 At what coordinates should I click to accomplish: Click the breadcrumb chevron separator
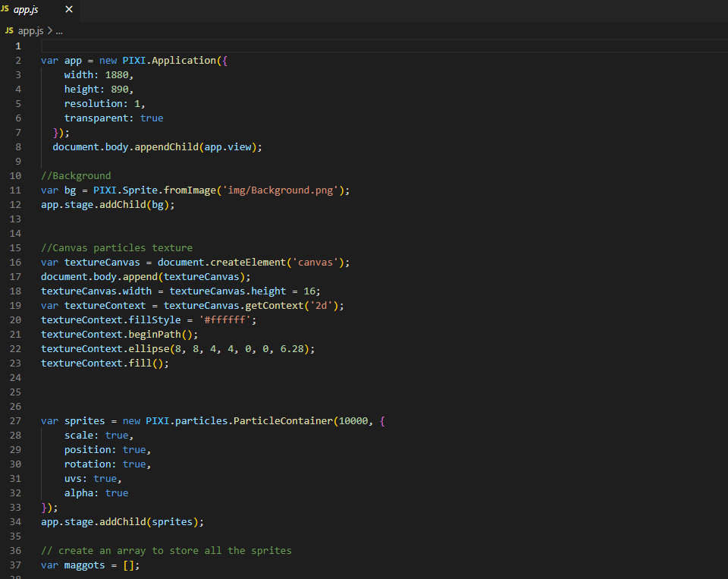50,31
